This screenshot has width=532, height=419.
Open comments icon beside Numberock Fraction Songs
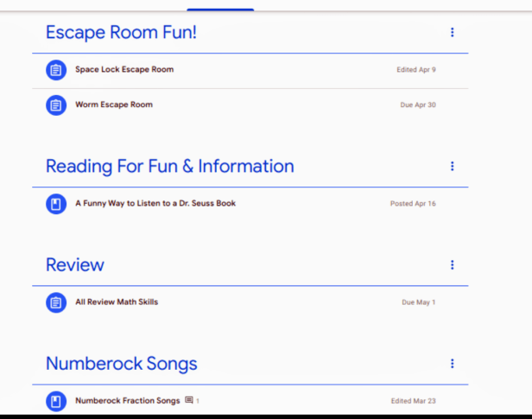click(189, 401)
